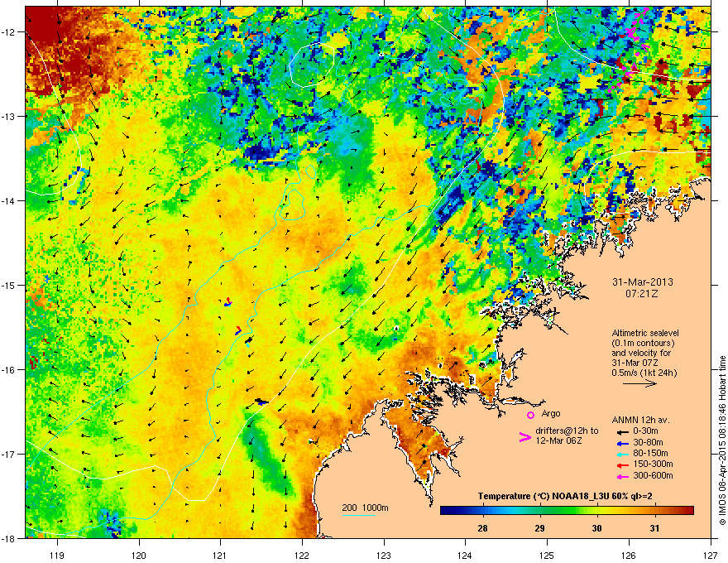
Task: Click the '0-30m' depth label
Action: click(645, 431)
